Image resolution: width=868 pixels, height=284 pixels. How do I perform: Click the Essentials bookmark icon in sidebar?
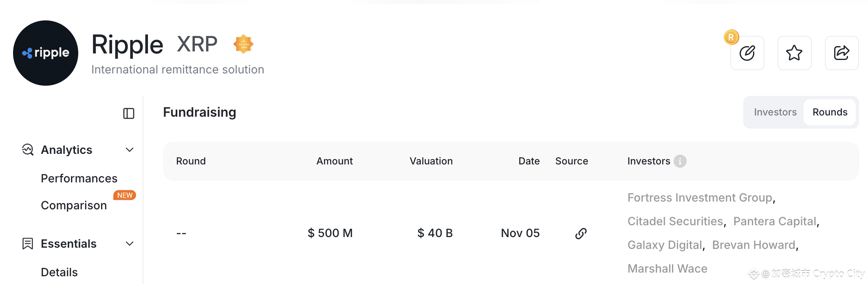pos(27,243)
